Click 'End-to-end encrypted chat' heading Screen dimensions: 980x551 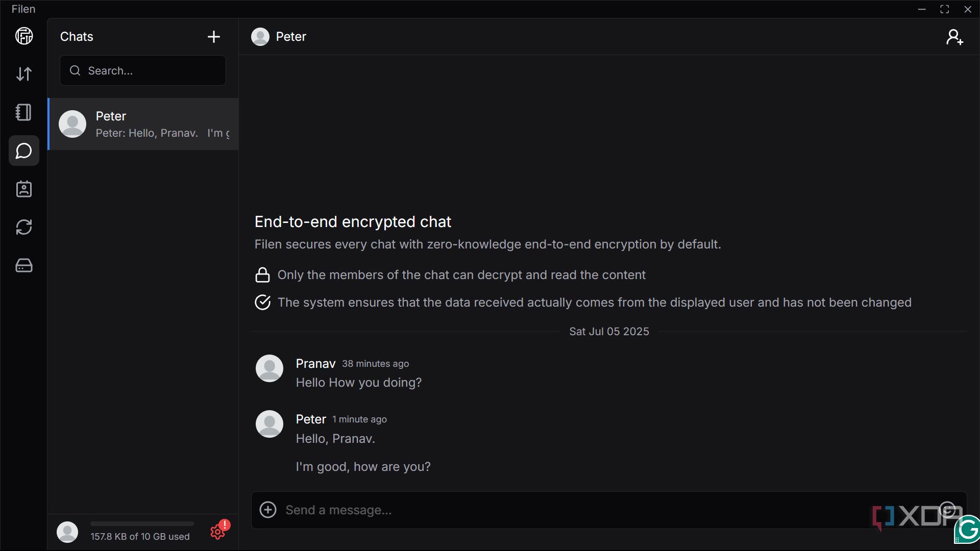click(353, 222)
